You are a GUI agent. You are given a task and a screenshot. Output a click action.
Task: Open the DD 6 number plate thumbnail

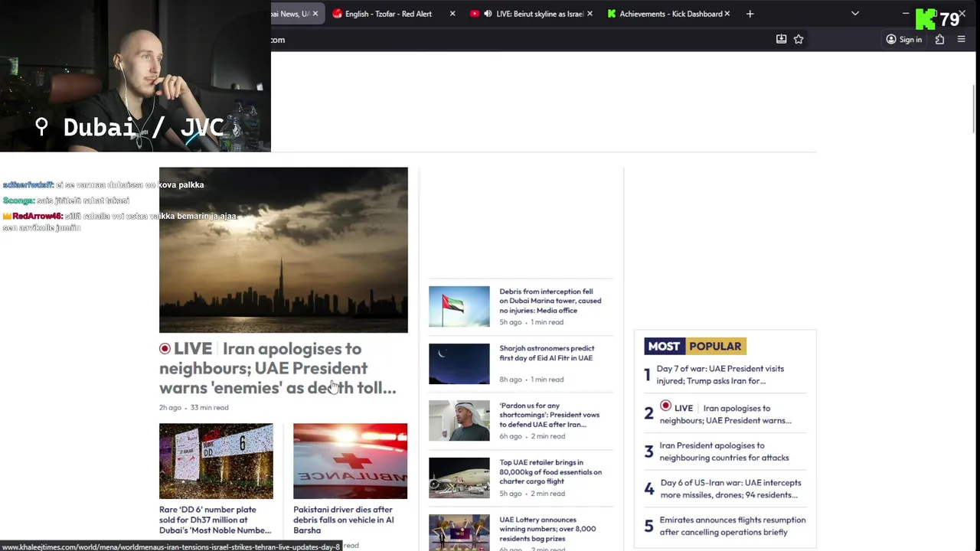[x=216, y=461]
